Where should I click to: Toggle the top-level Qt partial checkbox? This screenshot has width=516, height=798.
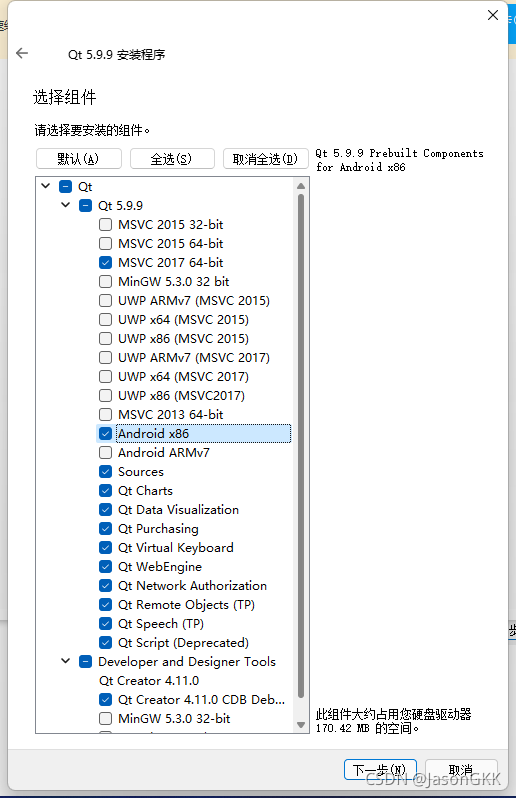(x=65, y=186)
